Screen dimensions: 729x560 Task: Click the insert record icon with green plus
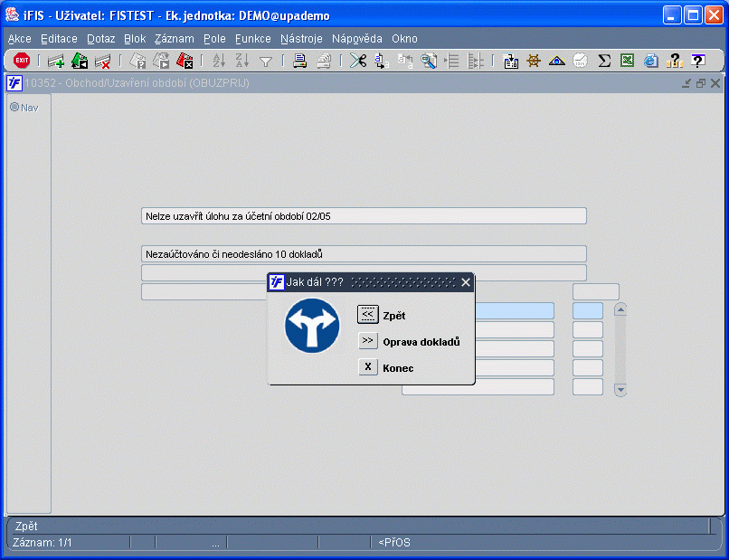click(56, 61)
